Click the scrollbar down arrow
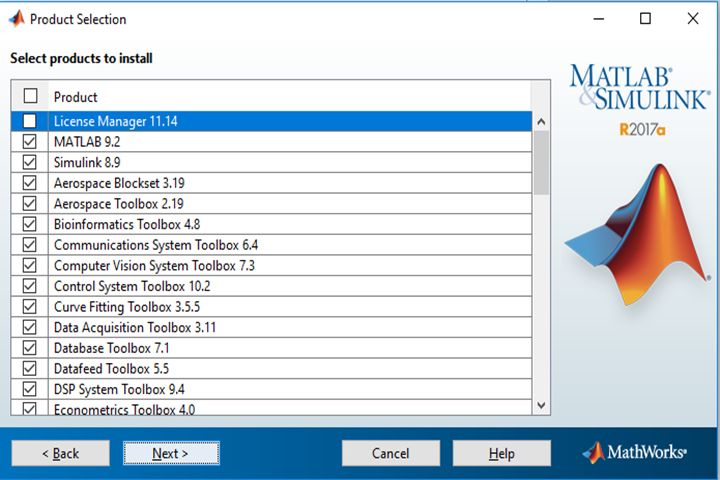The image size is (720, 480). [541, 406]
